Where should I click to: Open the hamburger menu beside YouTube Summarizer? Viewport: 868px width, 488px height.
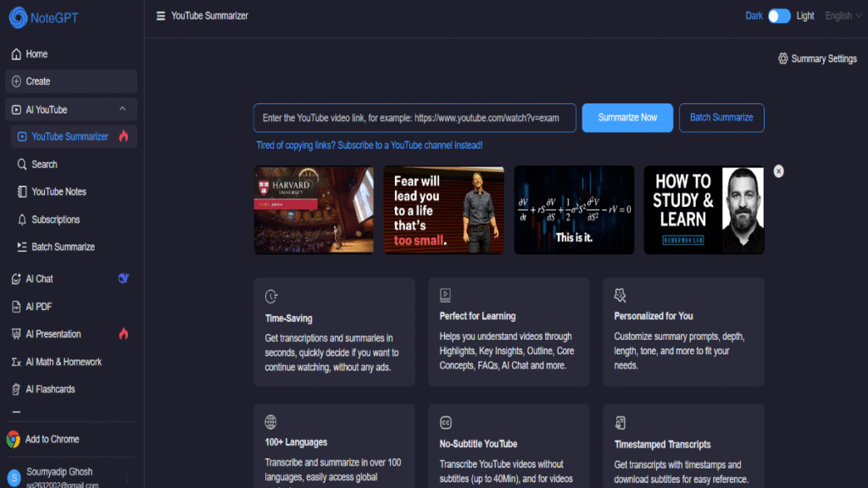[160, 16]
